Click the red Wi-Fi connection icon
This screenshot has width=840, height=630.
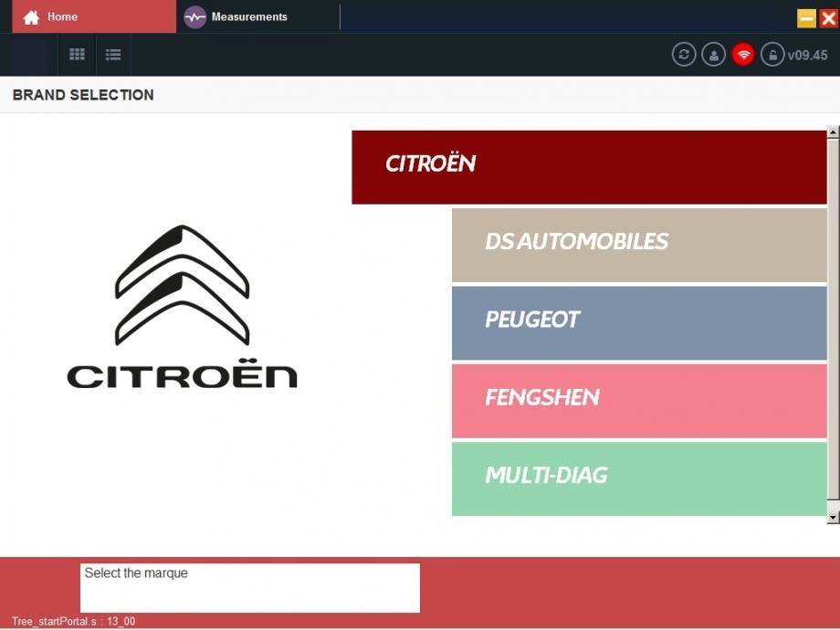pyautogui.click(x=743, y=55)
